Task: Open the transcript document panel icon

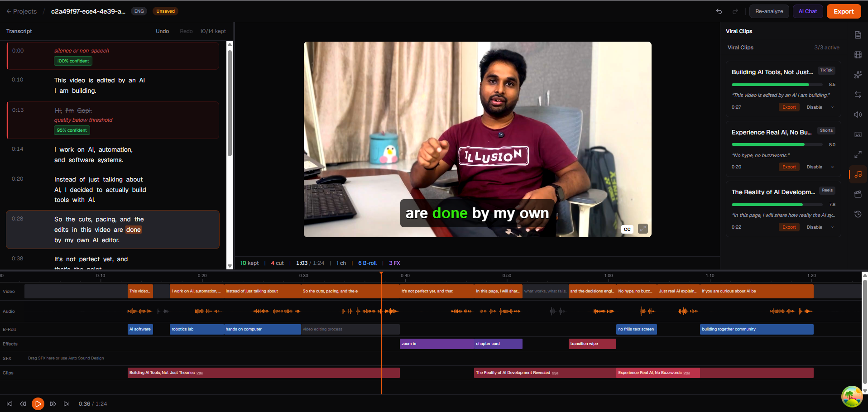Action: [858, 35]
